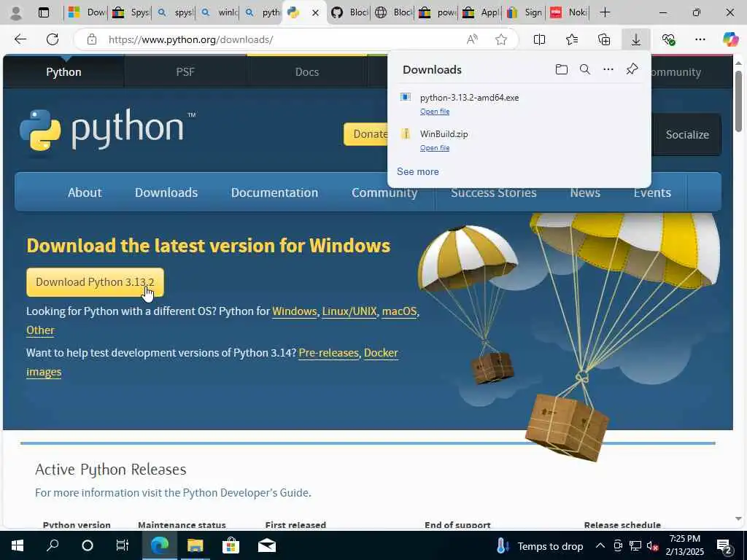Screen dimensions: 747x560
Task: Click the Downloads toolbar icon
Action: [x=636, y=39]
